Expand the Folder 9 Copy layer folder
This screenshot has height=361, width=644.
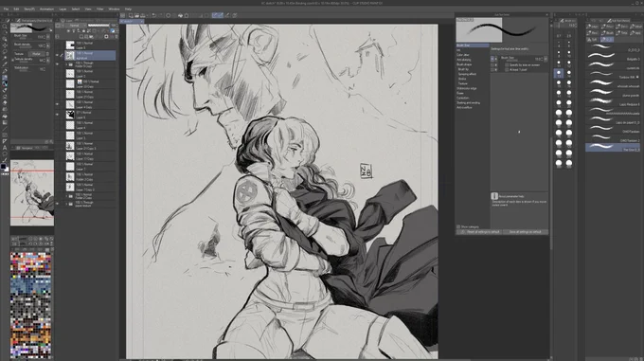[66, 64]
